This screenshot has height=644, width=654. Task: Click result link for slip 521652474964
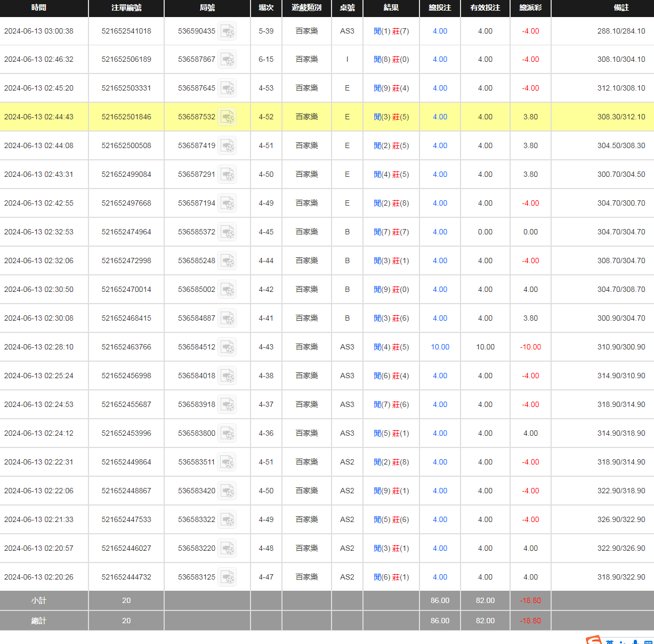391,232
